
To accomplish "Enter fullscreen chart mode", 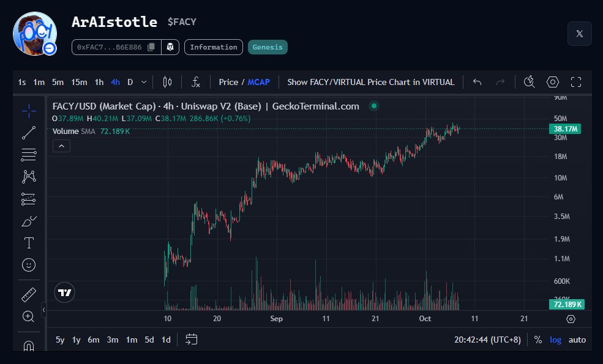I will [575, 82].
